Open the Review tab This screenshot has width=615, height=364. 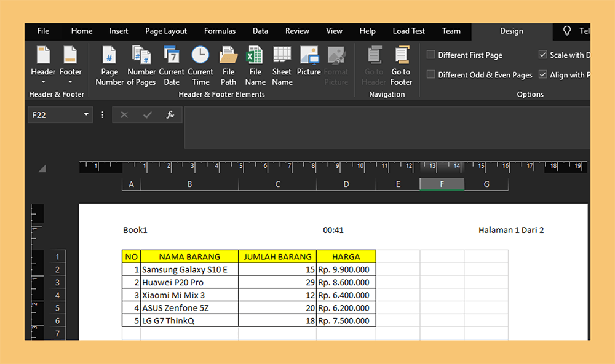tap(297, 31)
